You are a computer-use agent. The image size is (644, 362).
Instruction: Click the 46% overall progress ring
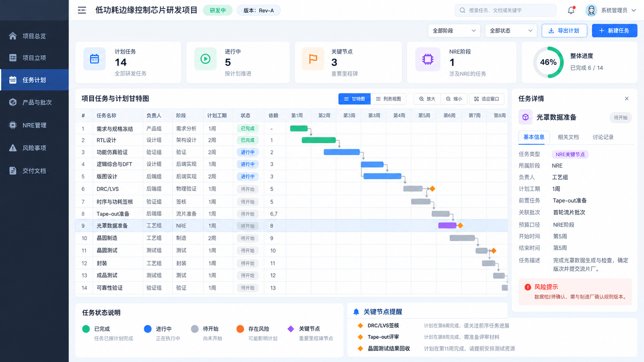click(x=548, y=62)
